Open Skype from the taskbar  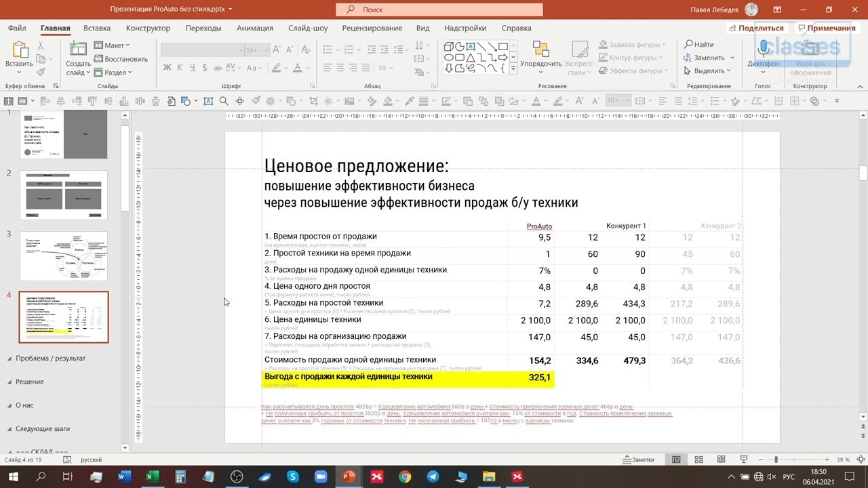(293, 477)
